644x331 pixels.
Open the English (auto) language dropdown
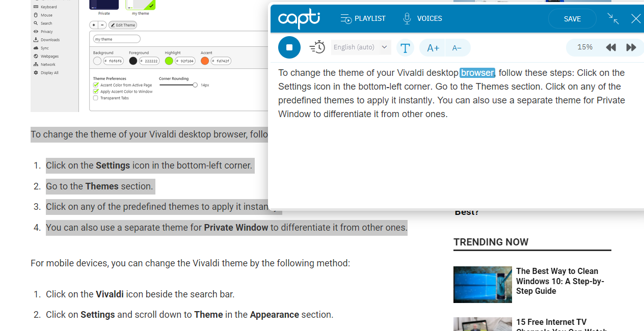[361, 47]
